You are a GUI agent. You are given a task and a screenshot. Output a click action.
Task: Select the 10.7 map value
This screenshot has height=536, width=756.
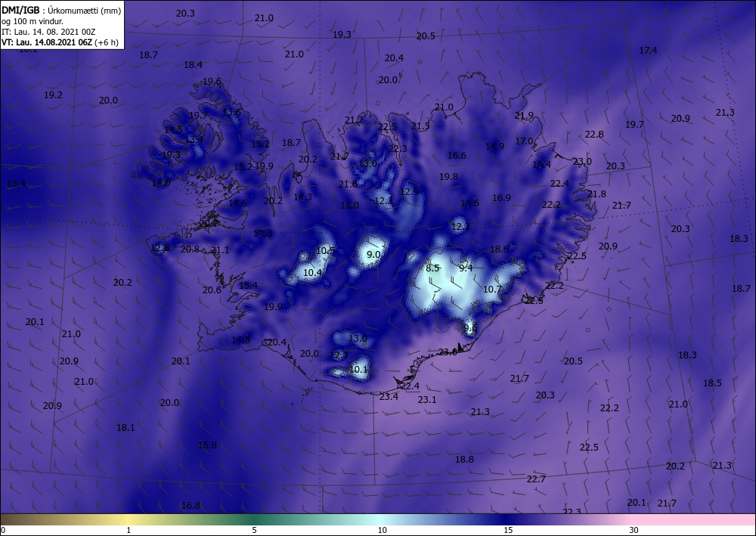point(492,290)
